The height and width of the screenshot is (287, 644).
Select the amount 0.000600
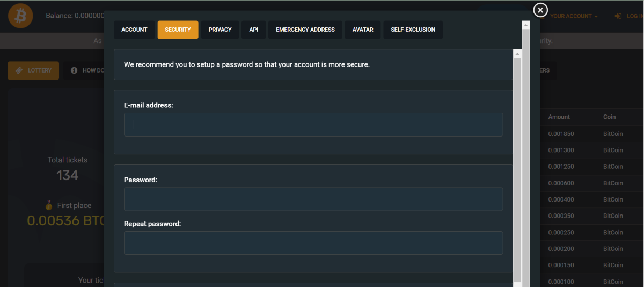pyautogui.click(x=560, y=183)
